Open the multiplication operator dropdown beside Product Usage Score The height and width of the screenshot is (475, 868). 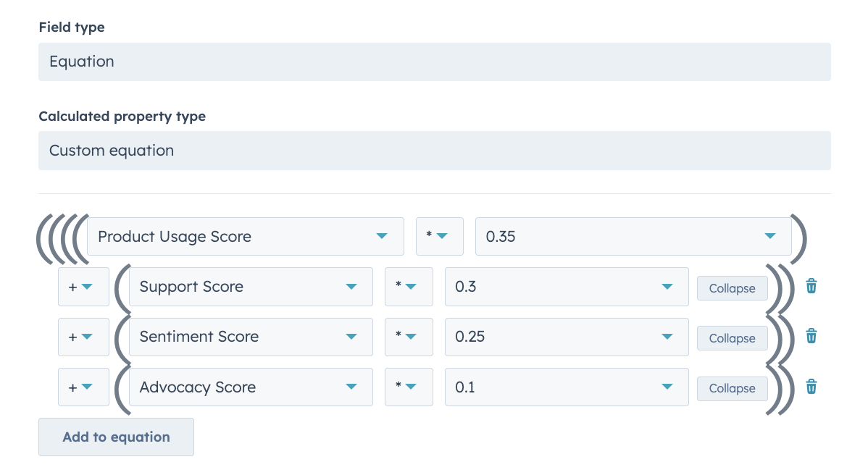click(439, 236)
